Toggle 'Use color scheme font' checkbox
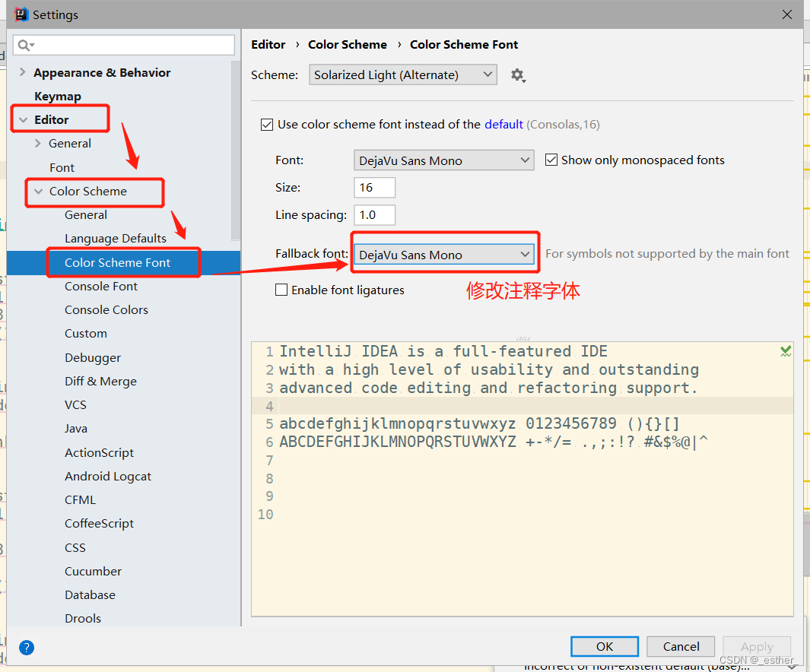Viewport: 810px width, 672px height. coord(266,125)
